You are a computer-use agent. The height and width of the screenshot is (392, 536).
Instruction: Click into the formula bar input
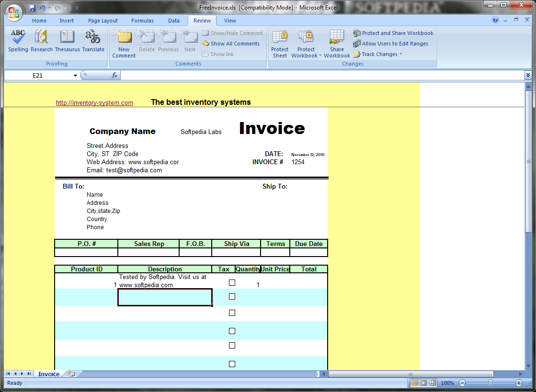322,75
